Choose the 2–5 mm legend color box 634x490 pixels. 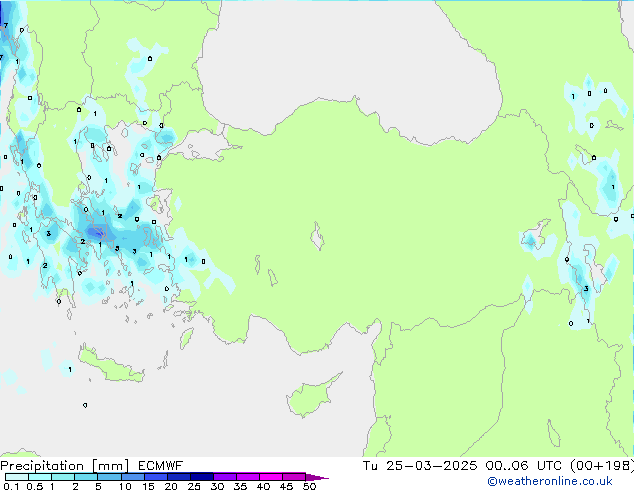[x=86, y=477]
